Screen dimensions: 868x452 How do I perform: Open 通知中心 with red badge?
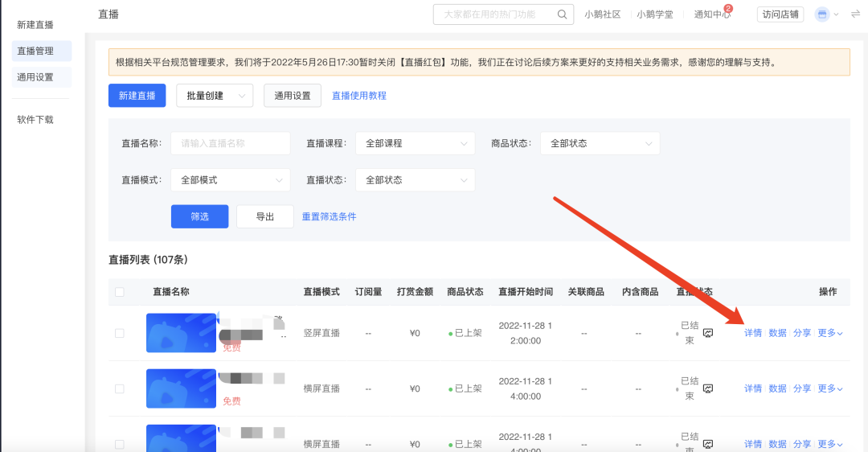(712, 14)
